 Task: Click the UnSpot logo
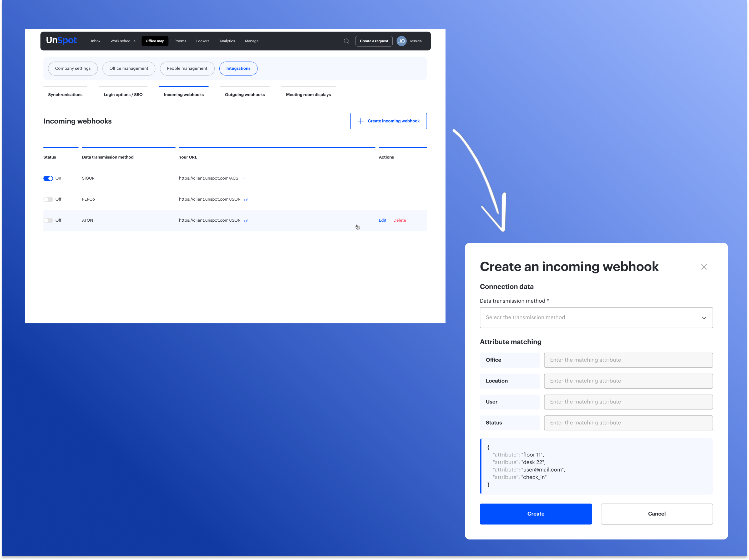[x=61, y=41]
